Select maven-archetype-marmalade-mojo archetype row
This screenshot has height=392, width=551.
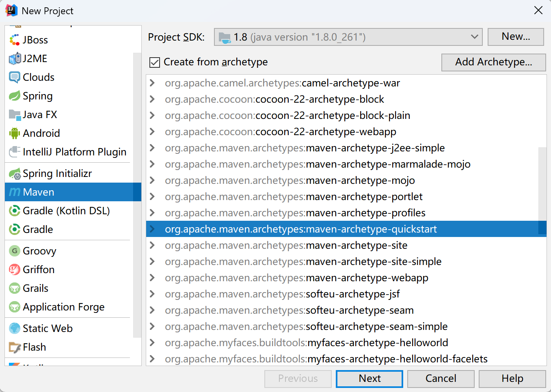click(x=346, y=164)
